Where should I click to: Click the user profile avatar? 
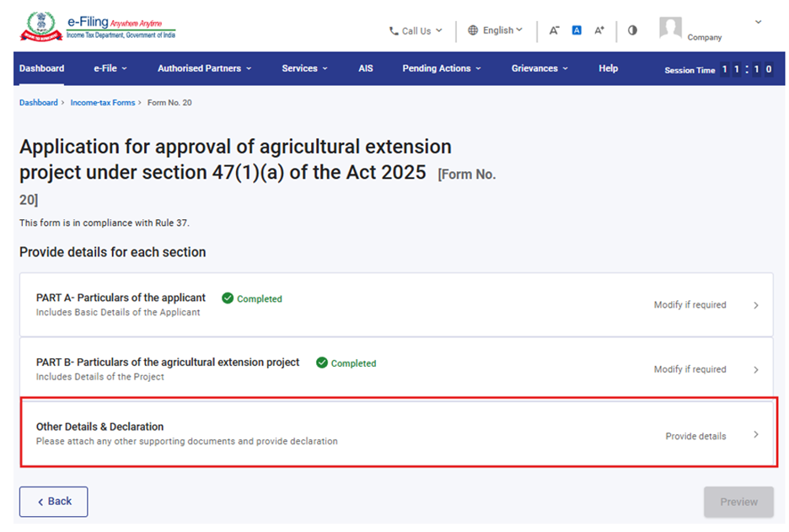point(670,28)
